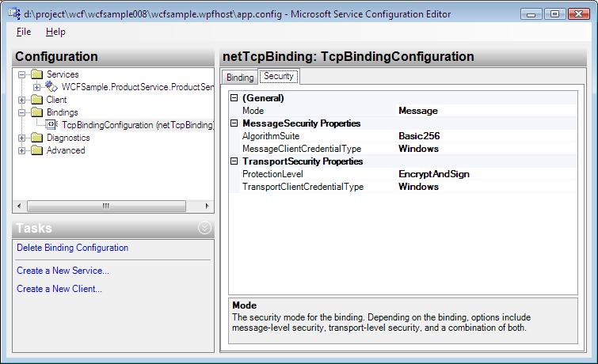Image resolution: width=598 pixels, height=364 pixels.
Task: Click the configuration tree horizontal scrollbar
Action: [106, 206]
